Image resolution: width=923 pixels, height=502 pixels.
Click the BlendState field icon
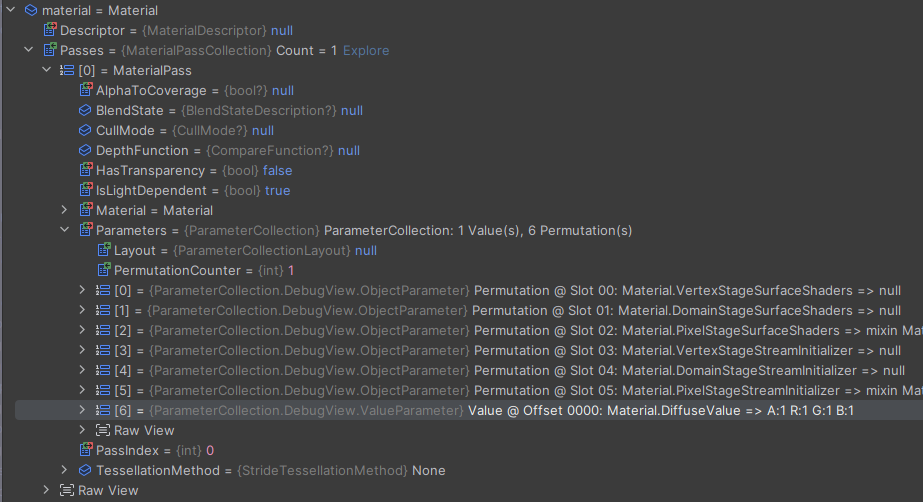click(x=85, y=110)
